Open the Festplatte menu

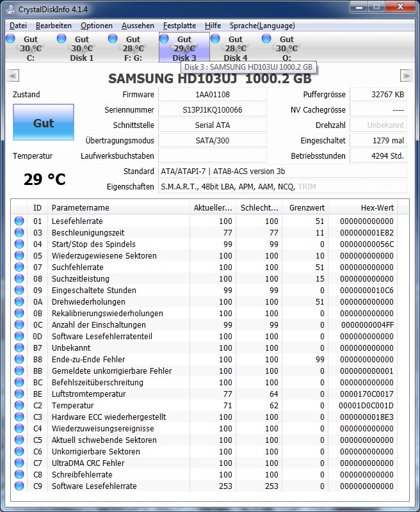(x=179, y=26)
